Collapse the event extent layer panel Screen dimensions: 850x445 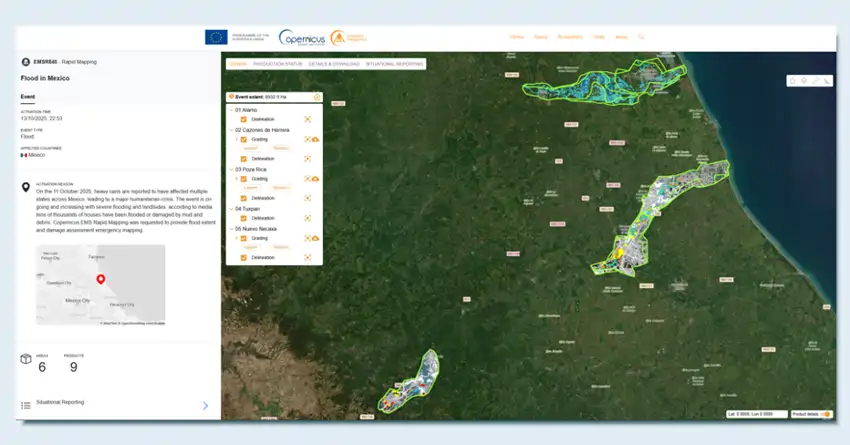[x=317, y=97]
